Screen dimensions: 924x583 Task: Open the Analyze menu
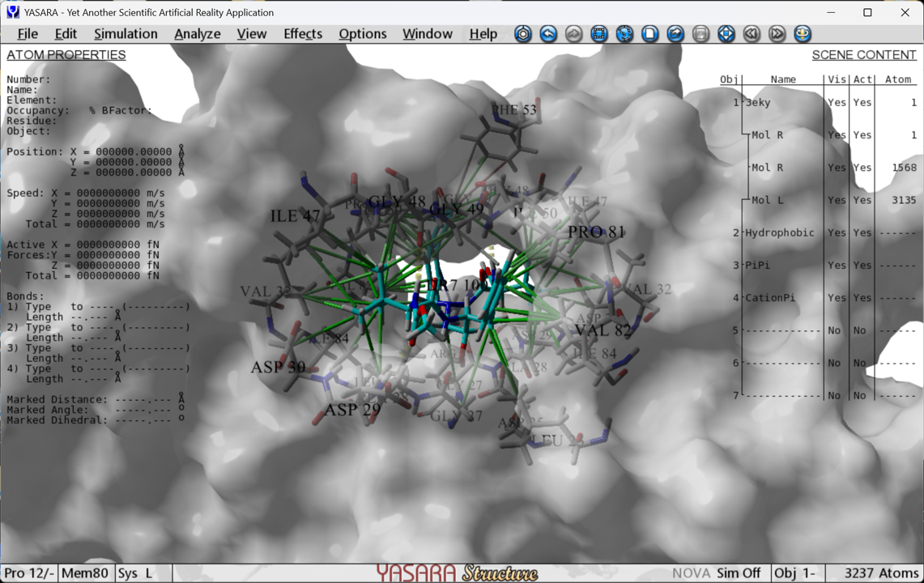[198, 33]
